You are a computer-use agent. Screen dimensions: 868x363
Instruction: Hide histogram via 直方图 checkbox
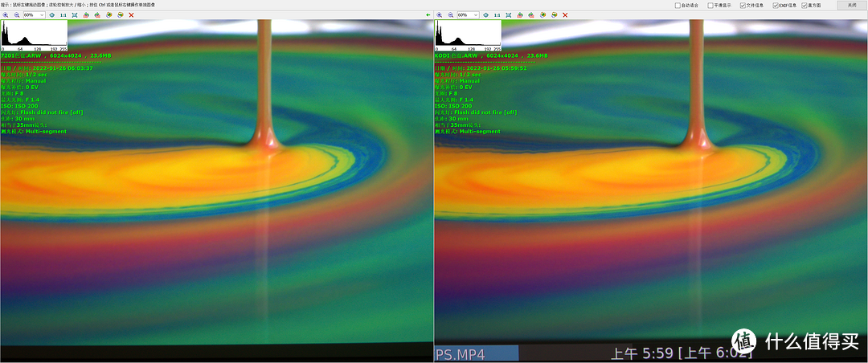805,5
